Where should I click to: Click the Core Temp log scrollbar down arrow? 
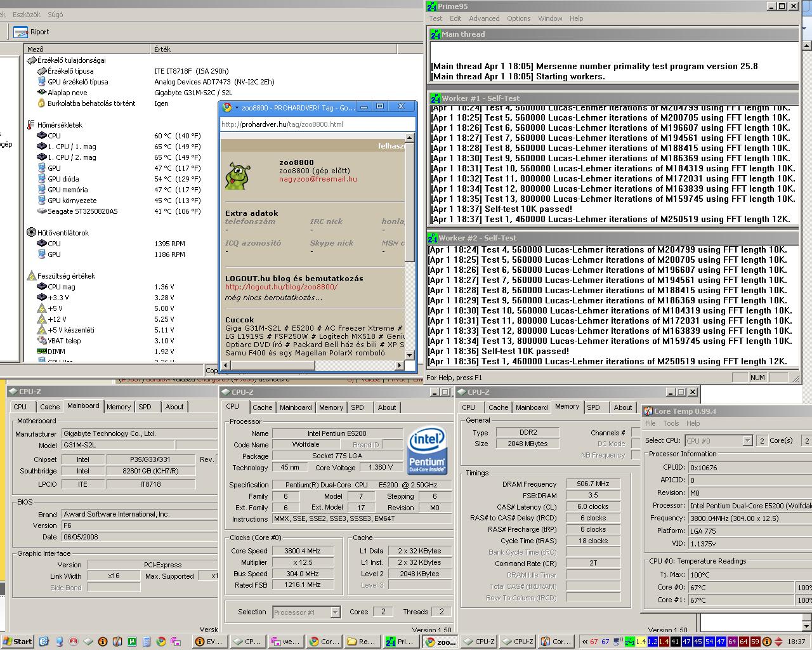807,626
